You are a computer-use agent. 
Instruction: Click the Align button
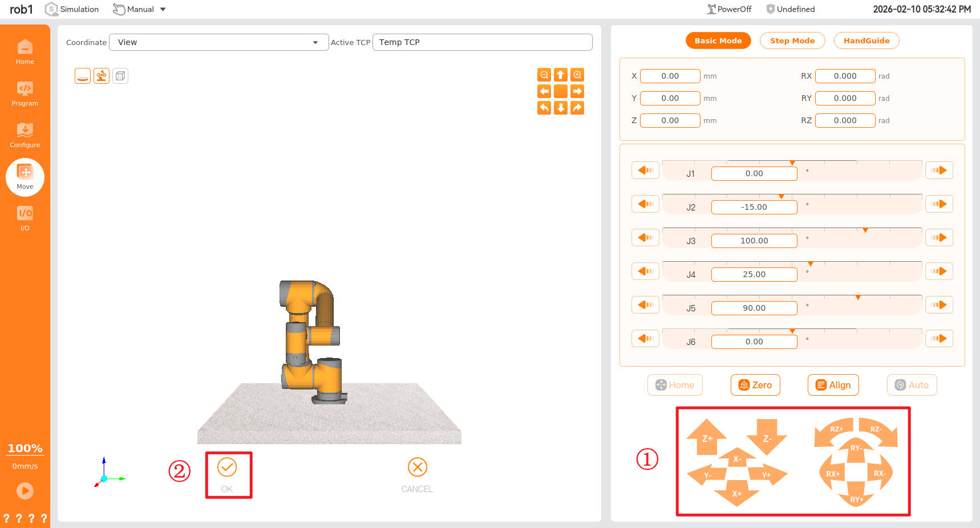[x=833, y=385]
